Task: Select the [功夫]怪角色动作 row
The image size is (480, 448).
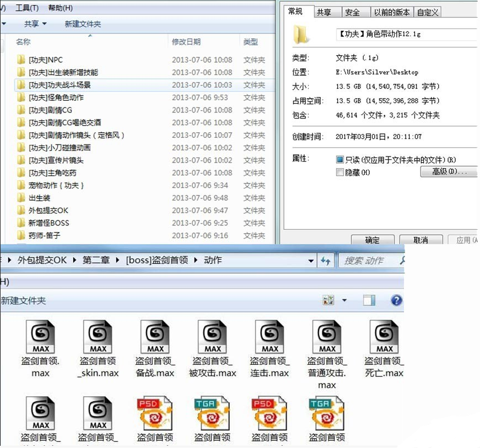Action: 144,98
